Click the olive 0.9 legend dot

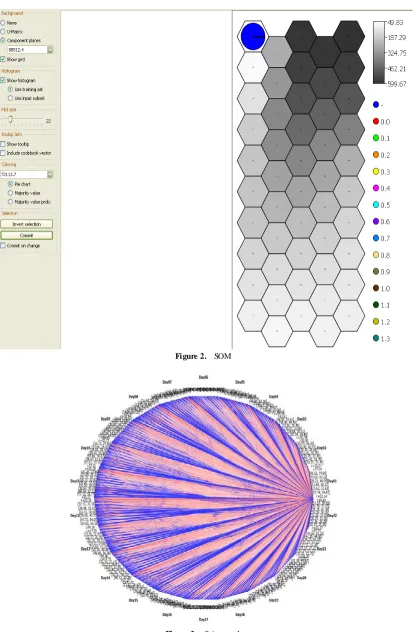(376, 271)
